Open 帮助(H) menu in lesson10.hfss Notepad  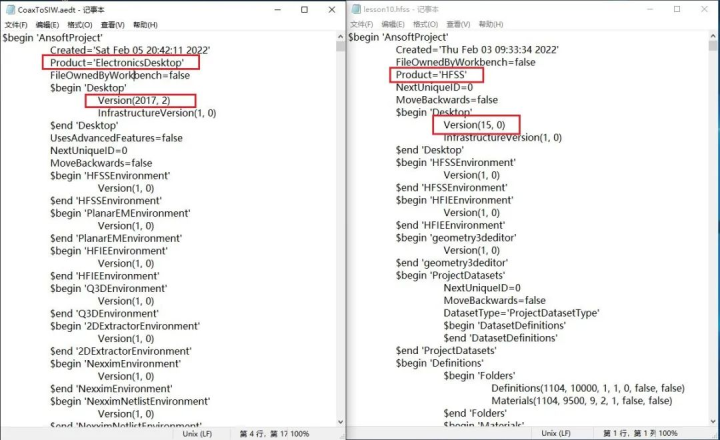pyautogui.click(x=491, y=24)
